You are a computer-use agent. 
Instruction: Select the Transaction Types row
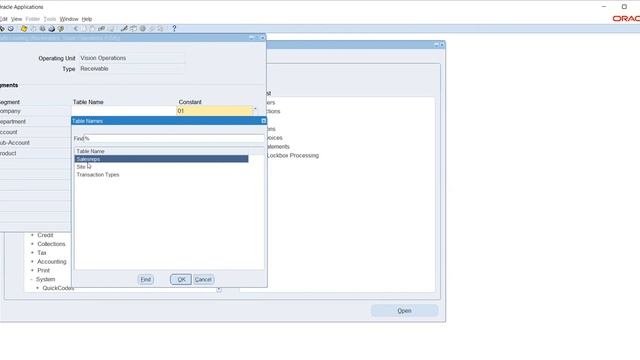pyautogui.click(x=162, y=175)
